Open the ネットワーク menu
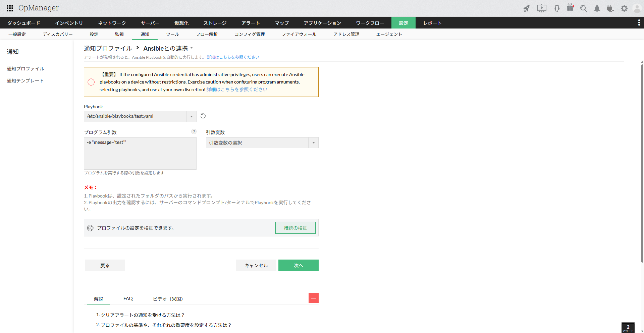Viewport: 644px width, 333px height. click(x=112, y=23)
